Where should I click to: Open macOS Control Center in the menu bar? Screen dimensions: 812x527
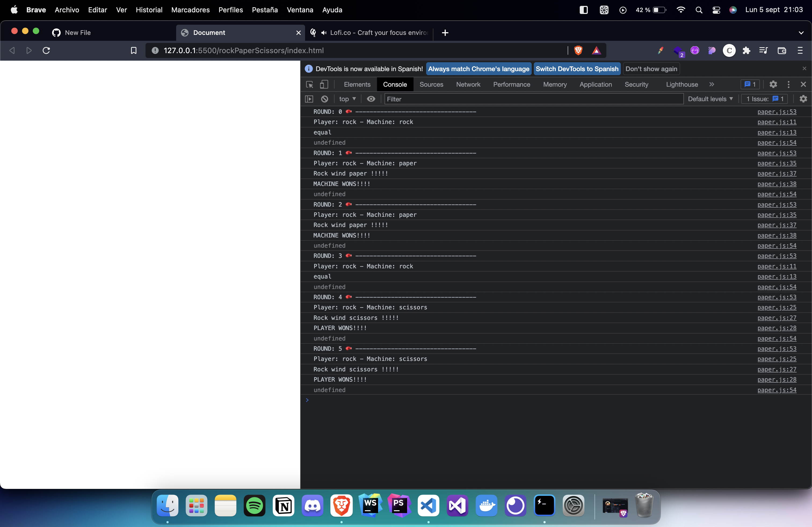click(x=716, y=10)
